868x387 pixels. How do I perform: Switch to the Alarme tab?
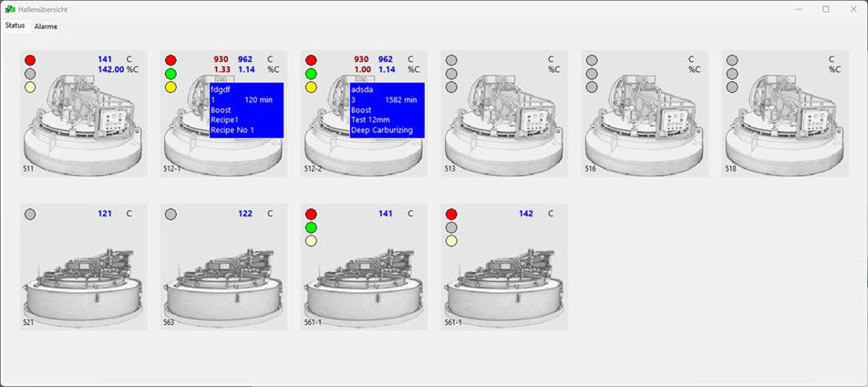46,26
